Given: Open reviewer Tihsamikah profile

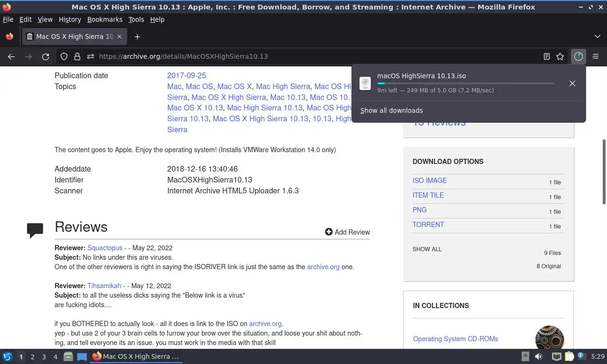Looking at the screenshot, I should tap(104, 286).
